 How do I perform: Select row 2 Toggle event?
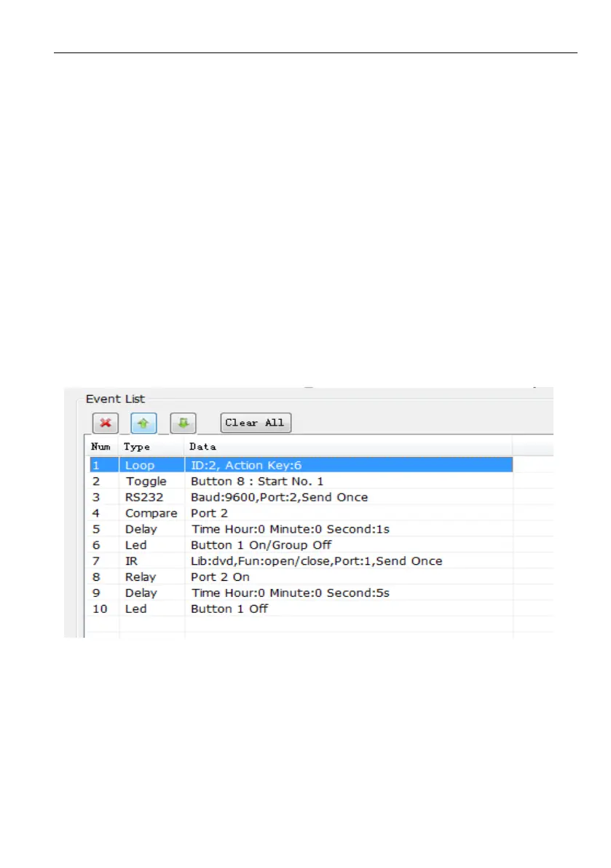point(301,481)
